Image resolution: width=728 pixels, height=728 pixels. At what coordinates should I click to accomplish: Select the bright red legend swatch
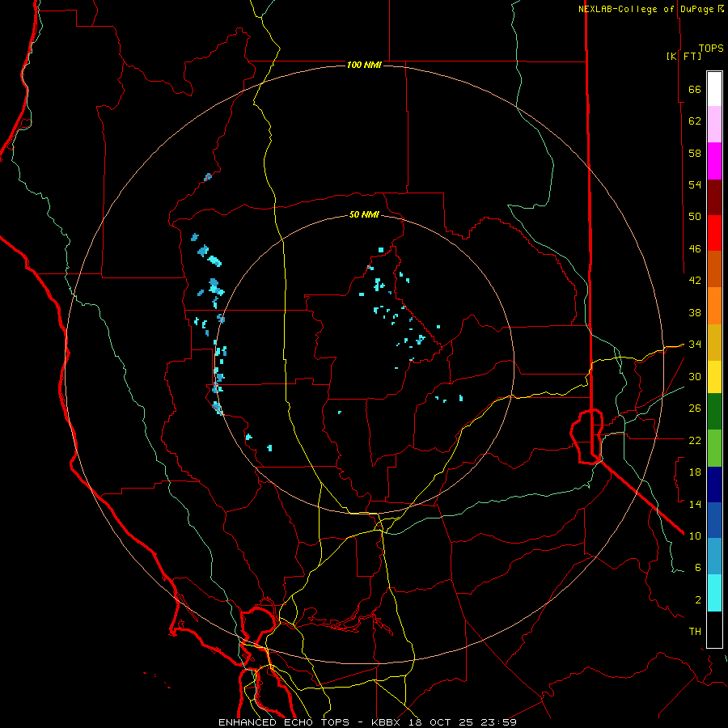(x=714, y=233)
